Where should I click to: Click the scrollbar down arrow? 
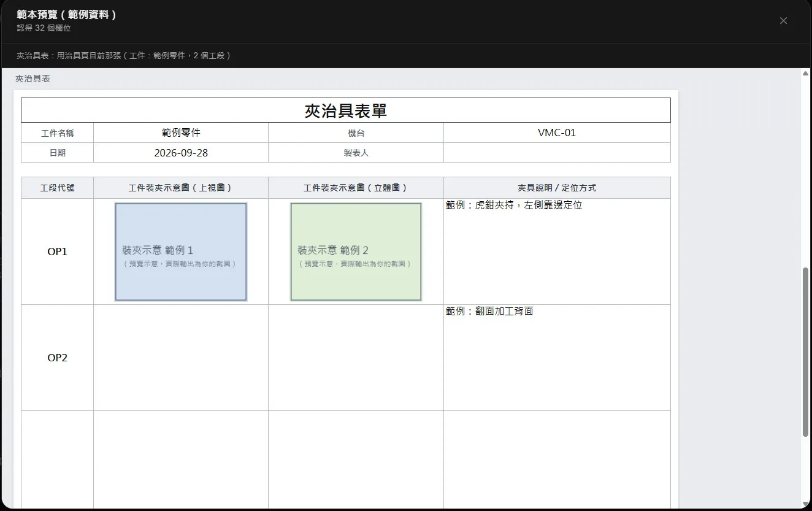click(805, 505)
